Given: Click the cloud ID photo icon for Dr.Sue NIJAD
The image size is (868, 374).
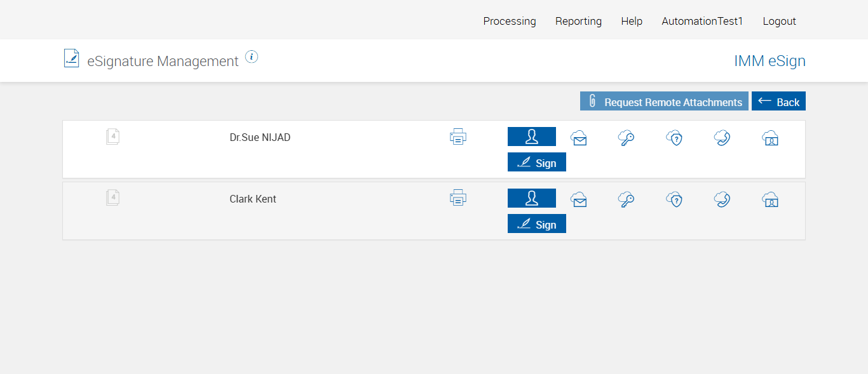Looking at the screenshot, I should [770, 138].
